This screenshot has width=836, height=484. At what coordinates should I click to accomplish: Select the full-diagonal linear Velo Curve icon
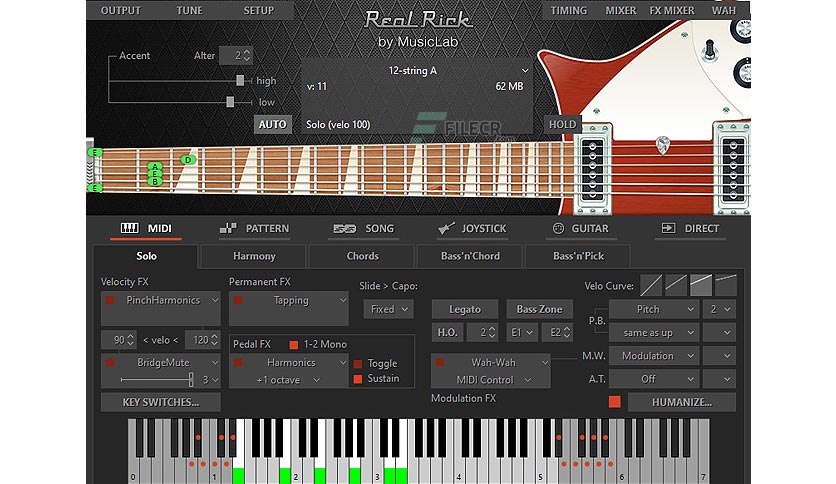point(651,286)
